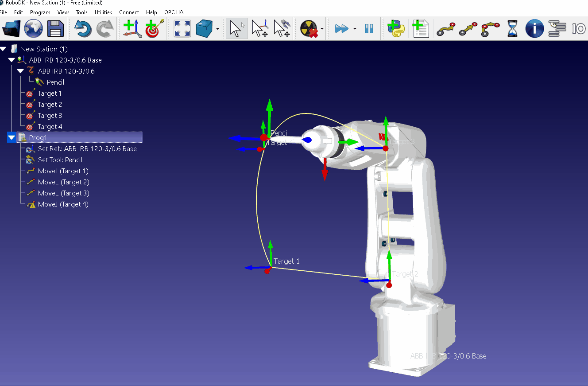
Task: Collapse the New Station (1) tree node
Action: click(3, 49)
